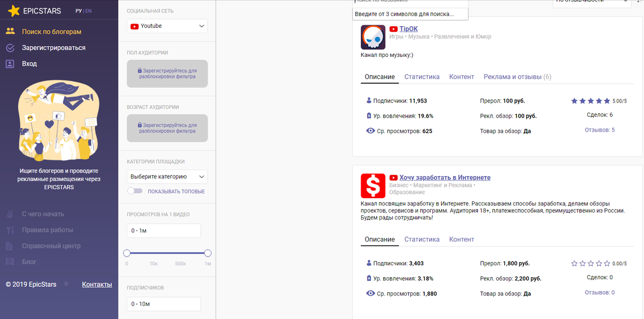Click the register checkmark icon
The image size is (644, 319).
point(10,48)
